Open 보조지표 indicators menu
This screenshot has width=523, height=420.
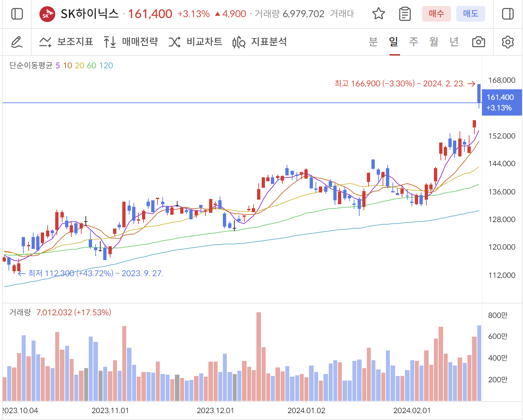(x=66, y=42)
